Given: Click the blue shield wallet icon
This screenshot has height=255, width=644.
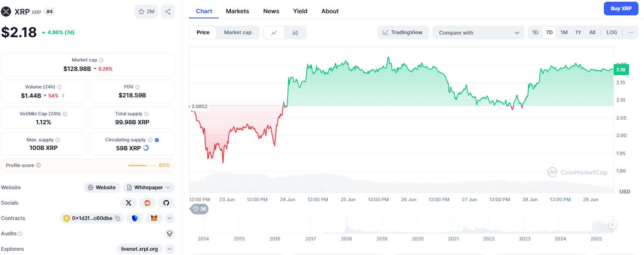Looking at the screenshot, I should 135,218.
